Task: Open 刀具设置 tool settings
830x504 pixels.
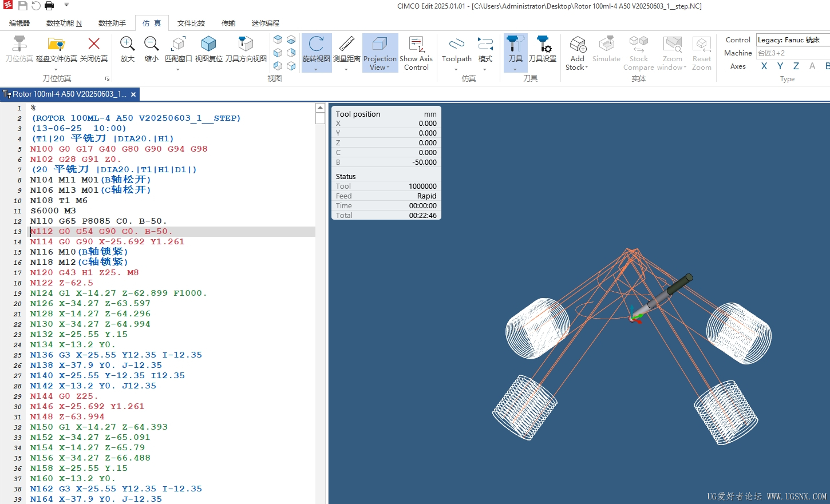Action: click(x=542, y=48)
